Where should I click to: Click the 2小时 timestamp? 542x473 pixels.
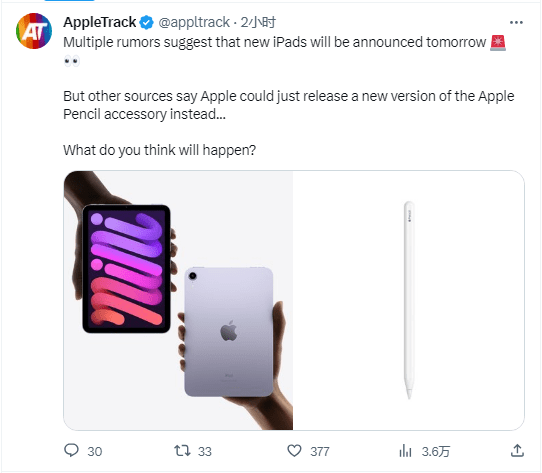click(258, 22)
